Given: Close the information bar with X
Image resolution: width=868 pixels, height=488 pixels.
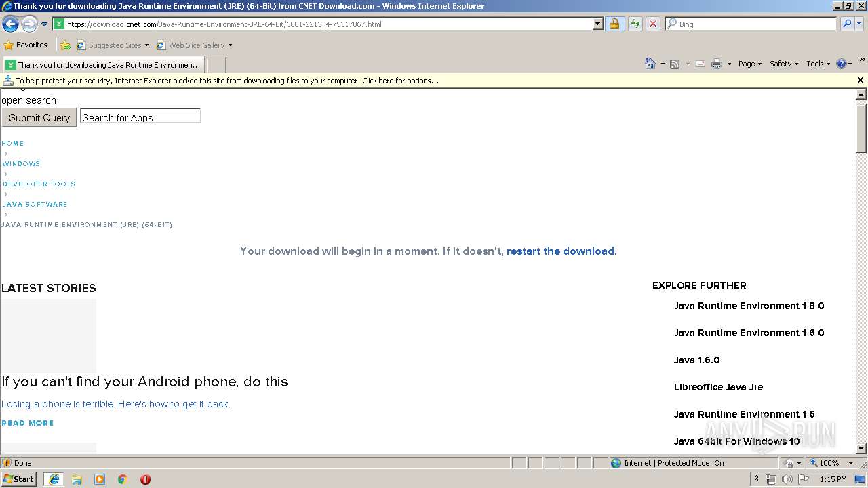Looking at the screenshot, I should [x=861, y=80].
